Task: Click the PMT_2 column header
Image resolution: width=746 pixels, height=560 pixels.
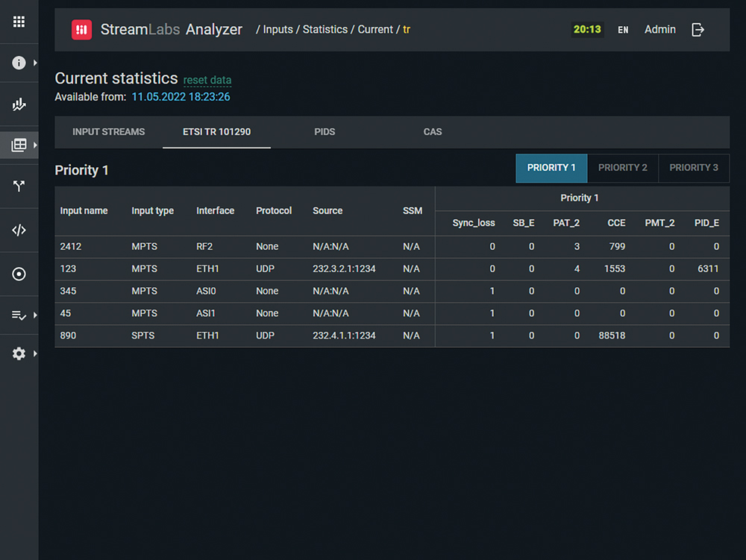Action: [659, 223]
